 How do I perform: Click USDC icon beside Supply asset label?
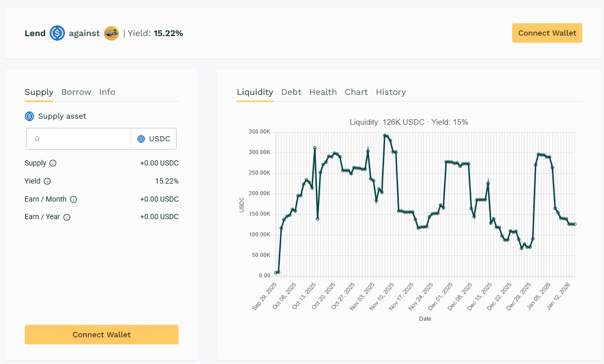point(29,117)
